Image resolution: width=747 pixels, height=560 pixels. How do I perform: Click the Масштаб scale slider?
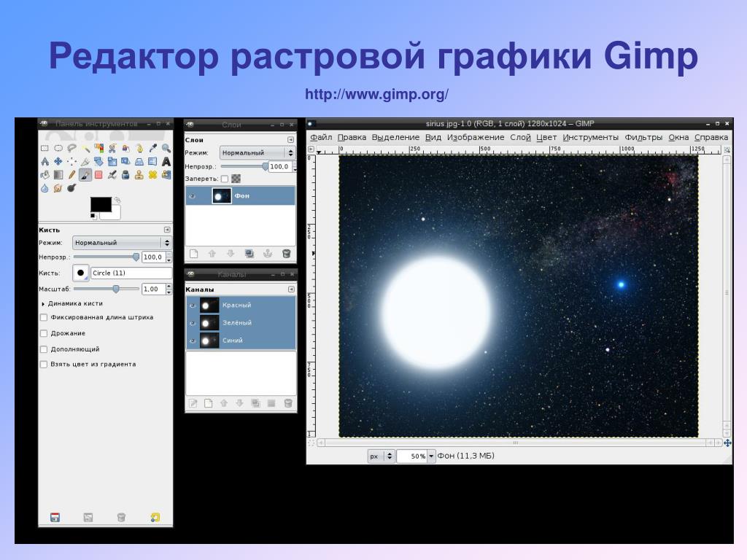107,289
